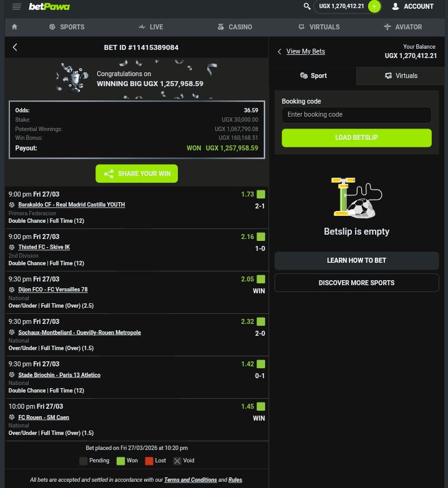This screenshot has width=448, height=488.
Task: Click the football icon beside Sochaux-Montbeliard
Action: [x=12, y=332]
